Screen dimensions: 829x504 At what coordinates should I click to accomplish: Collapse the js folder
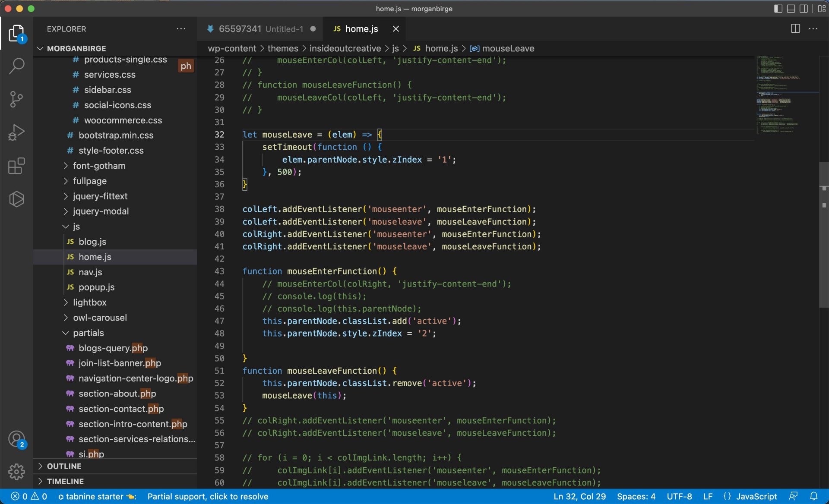click(x=115, y=226)
